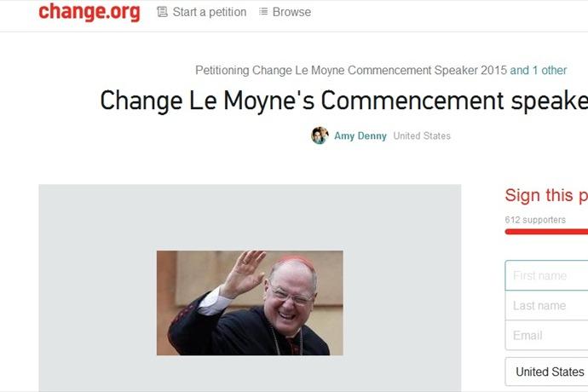This screenshot has height=392, width=588.
Task: Focus the Last name field
Action: (546, 305)
